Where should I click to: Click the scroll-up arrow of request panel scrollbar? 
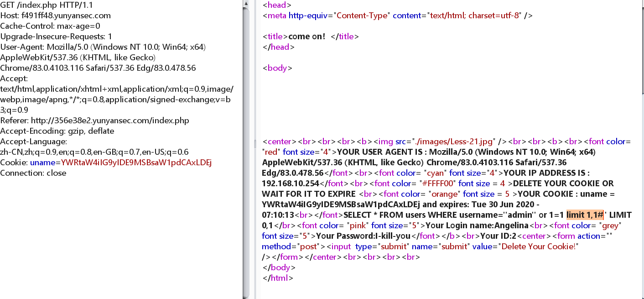246,4
